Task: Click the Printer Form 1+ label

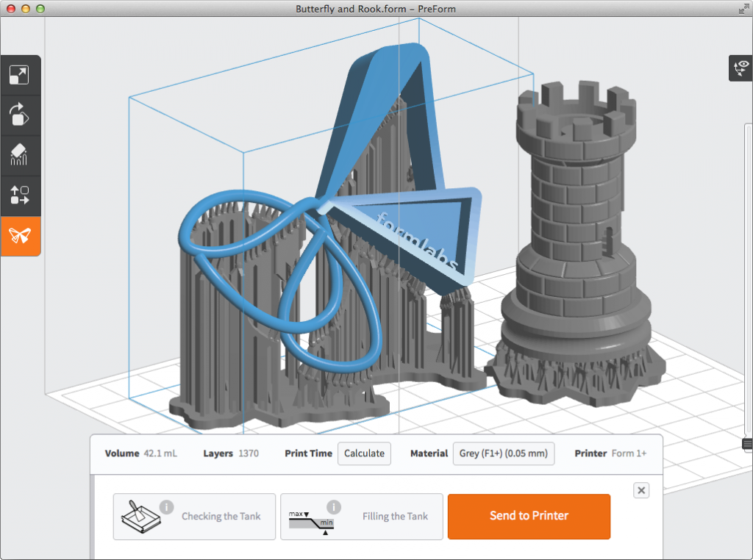Action: pos(610,453)
